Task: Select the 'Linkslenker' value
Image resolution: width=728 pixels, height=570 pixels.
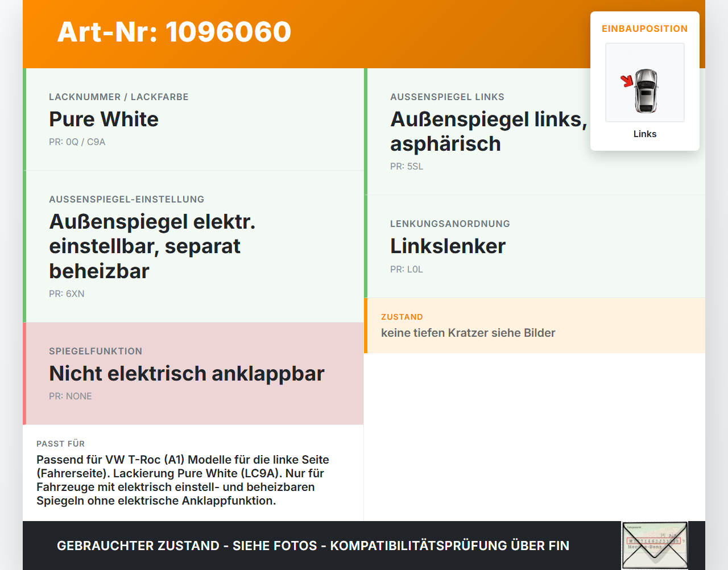Action: [x=448, y=246]
